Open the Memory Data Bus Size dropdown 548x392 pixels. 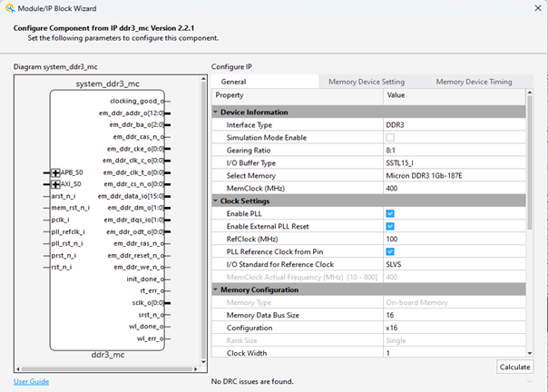[x=455, y=315]
